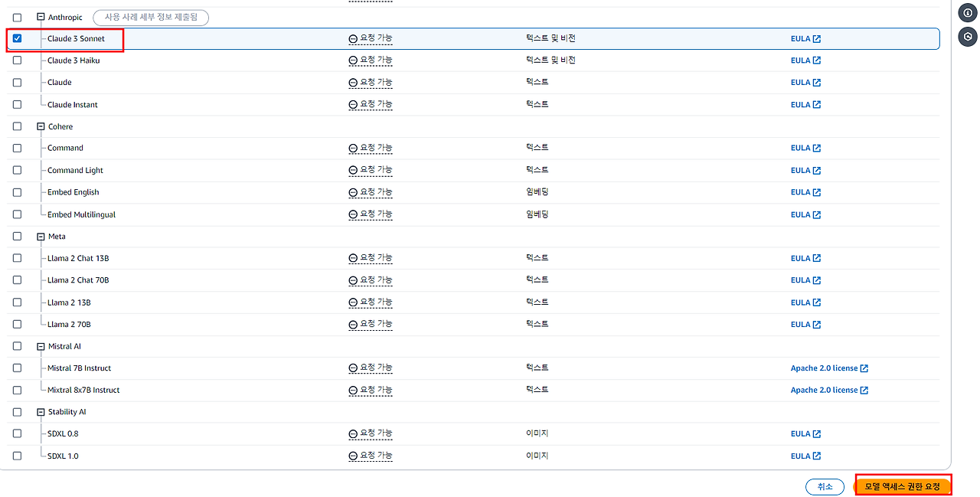Collapse the Anthropic group
Screen dimensions: 980x497
(41, 17)
